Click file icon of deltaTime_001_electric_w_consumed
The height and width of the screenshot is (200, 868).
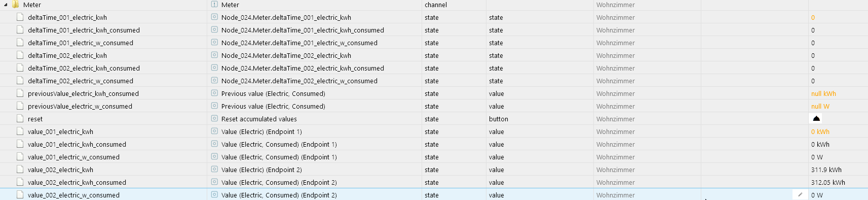click(x=20, y=43)
